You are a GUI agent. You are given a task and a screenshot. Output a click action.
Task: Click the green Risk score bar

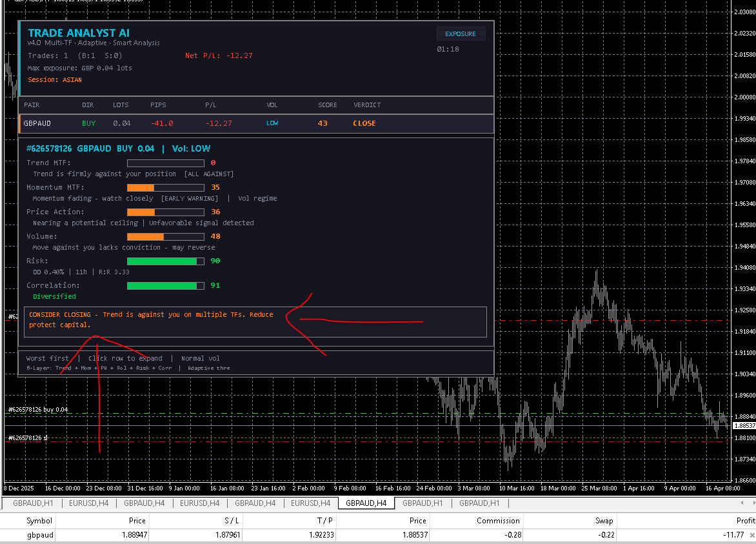pyautogui.click(x=165, y=261)
